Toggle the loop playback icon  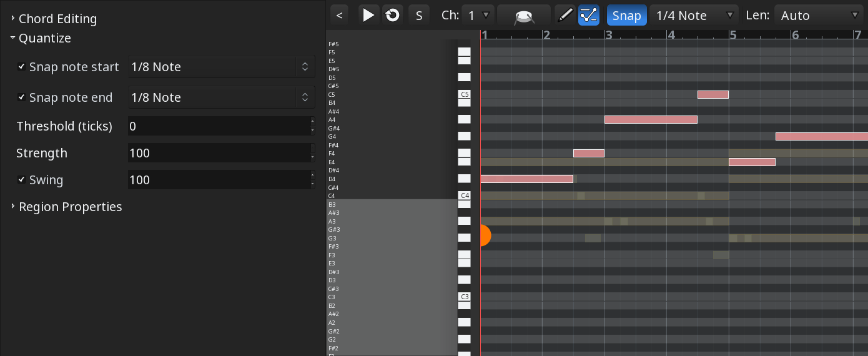coord(393,15)
